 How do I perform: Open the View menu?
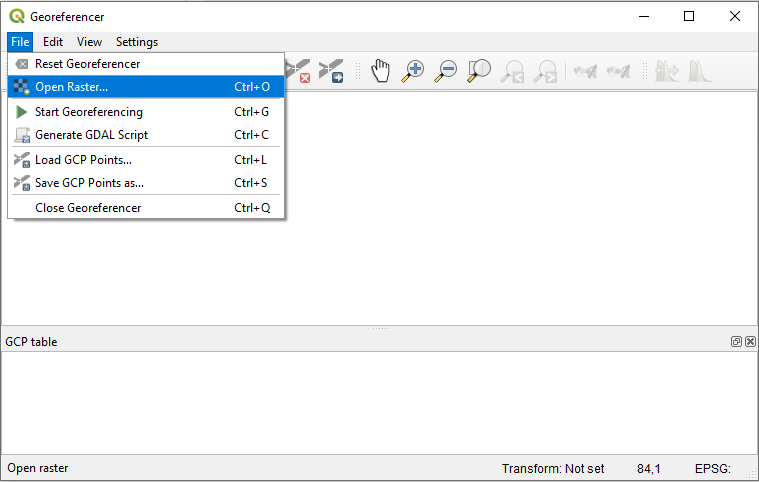tap(90, 42)
